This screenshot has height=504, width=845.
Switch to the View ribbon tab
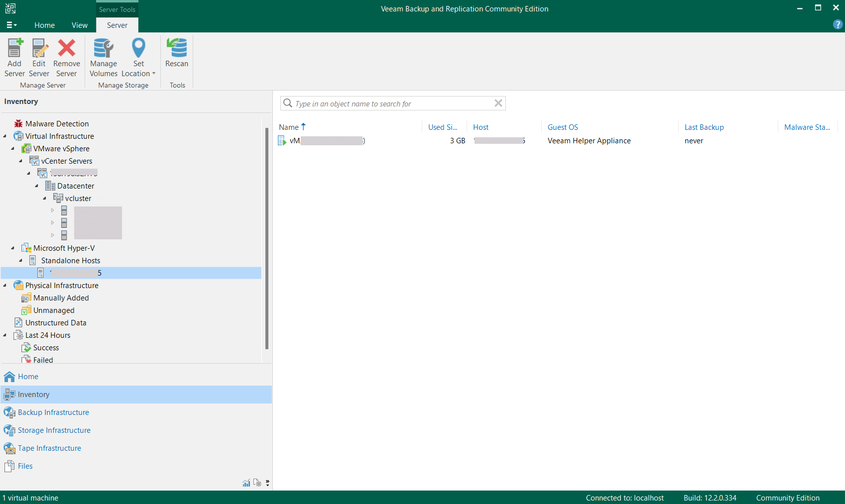[x=80, y=25]
